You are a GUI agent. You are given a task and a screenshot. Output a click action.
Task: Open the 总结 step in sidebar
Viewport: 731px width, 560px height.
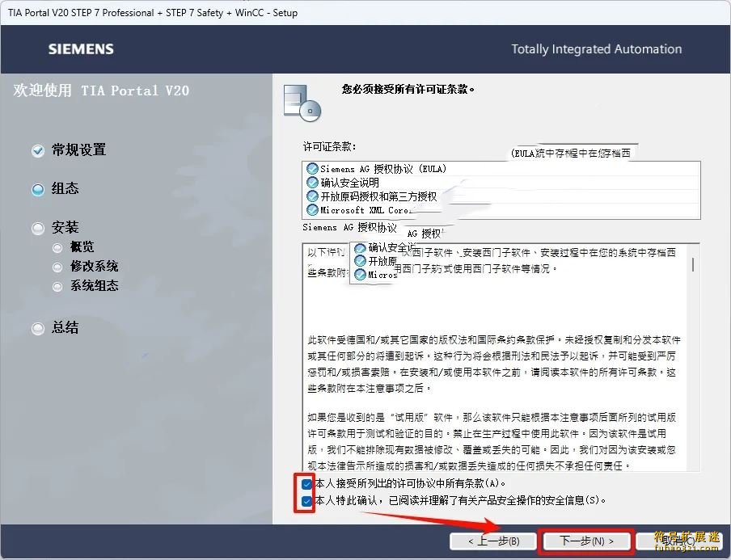[65, 327]
